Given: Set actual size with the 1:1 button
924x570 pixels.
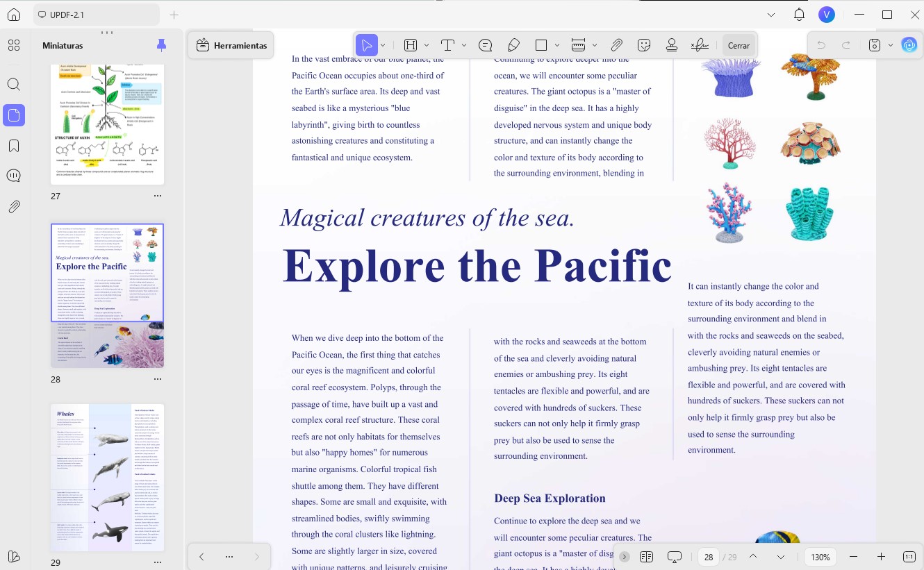Looking at the screenshot, I should (909, 557).
